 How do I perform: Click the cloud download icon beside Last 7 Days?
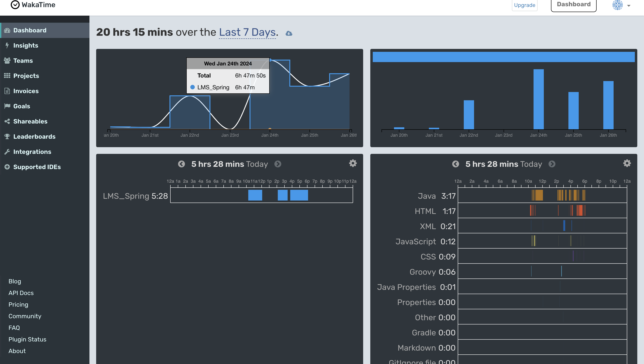click(x=289, y=33)
